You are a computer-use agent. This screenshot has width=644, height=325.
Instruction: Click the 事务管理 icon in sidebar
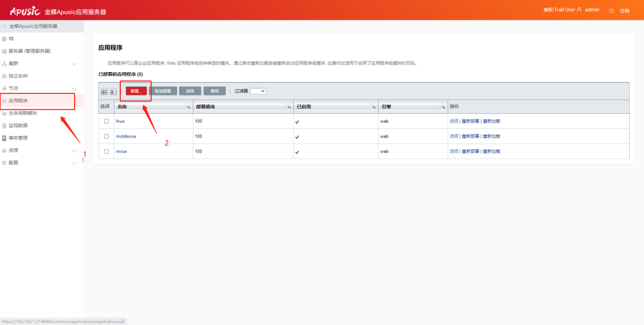[5, 138]
